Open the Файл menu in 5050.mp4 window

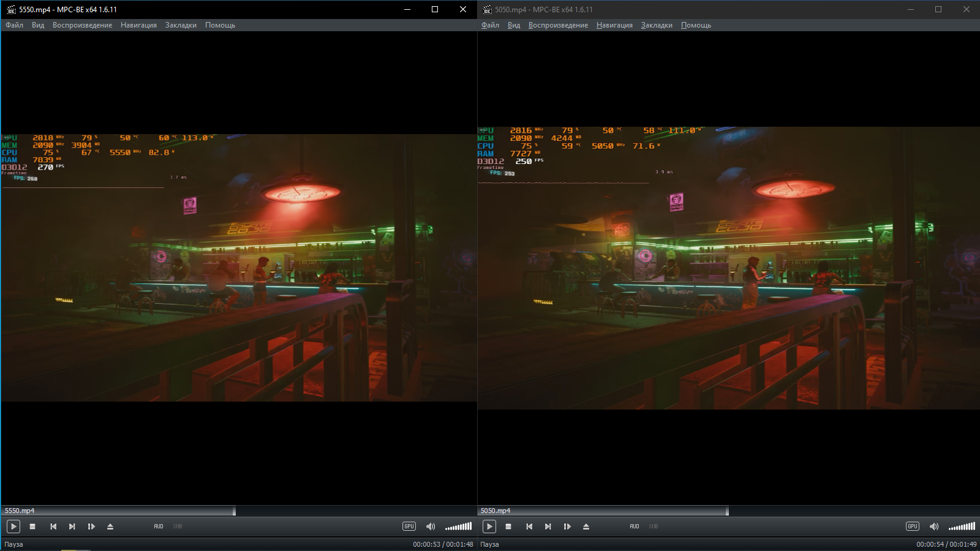coord(490,25)
